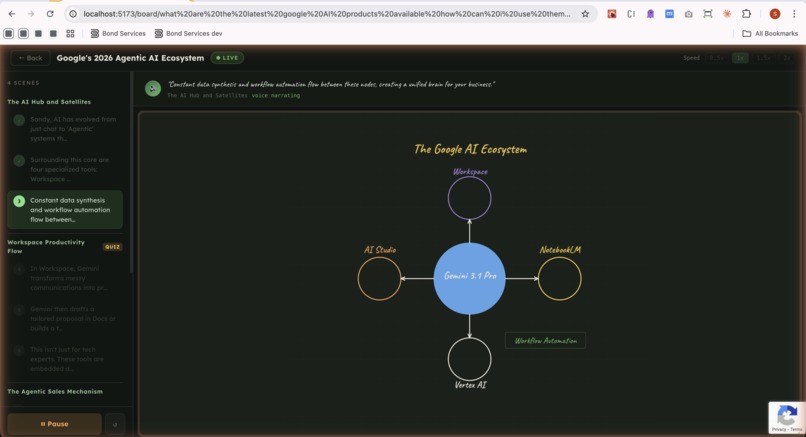Select step 'This isn't just for tech'
Screen dimensions: 806x437
[x=66, y=359]
